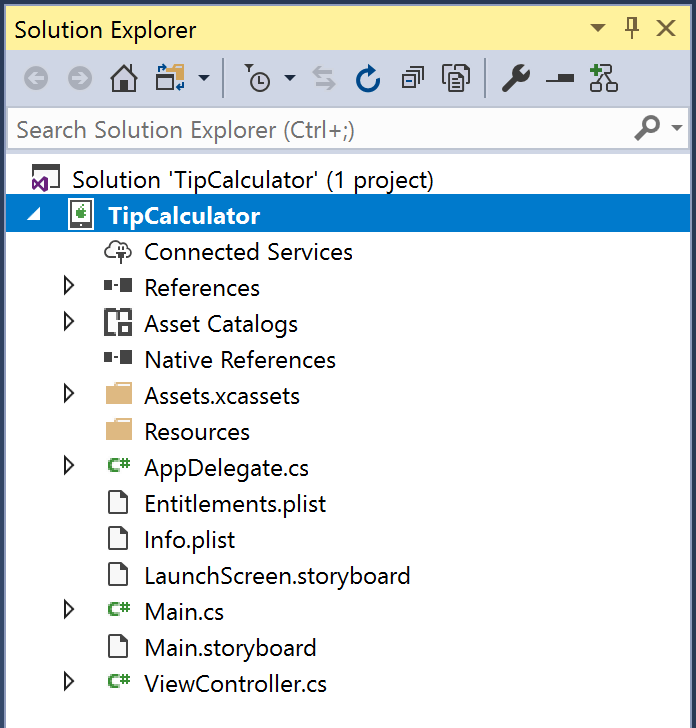
Task: Refresh the Solution Explorer
Action: [x=368, y=78]
